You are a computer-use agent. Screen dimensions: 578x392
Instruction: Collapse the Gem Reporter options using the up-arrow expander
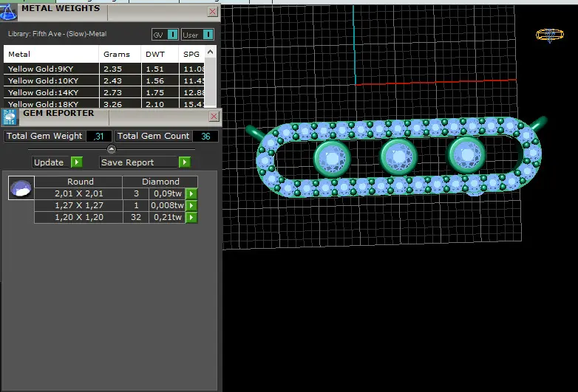click(112, 148)
